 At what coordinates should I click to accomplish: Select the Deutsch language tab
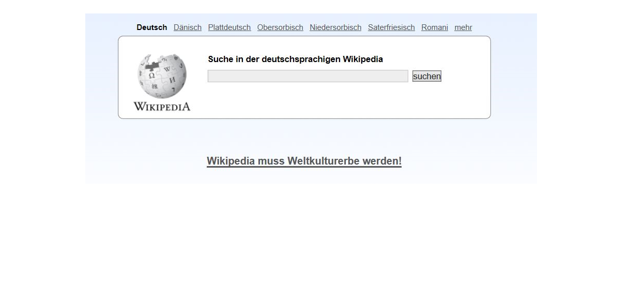click(151, 27)
